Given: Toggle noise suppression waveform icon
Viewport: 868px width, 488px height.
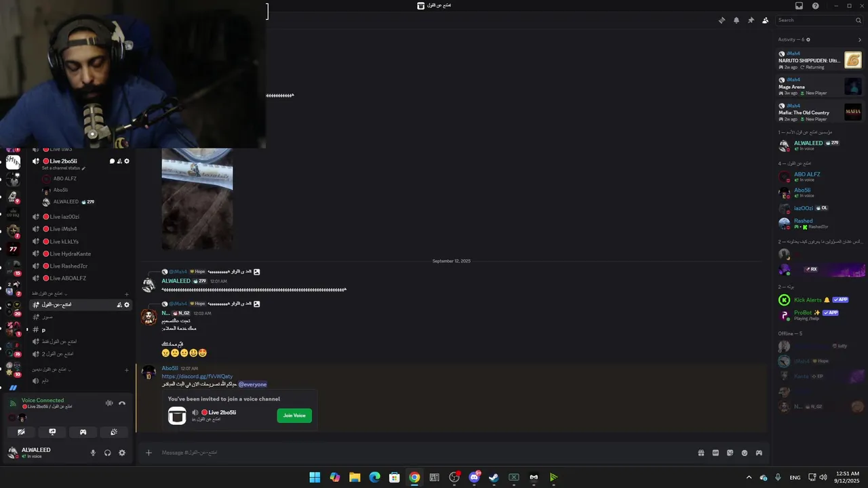Looking at the screenshot, I should pos(109,403).
